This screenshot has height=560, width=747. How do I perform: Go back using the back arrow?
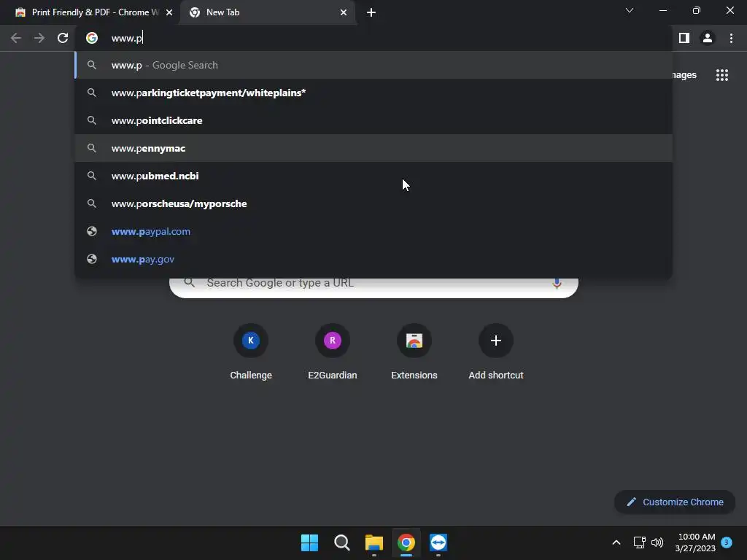[x=16, y=38]
